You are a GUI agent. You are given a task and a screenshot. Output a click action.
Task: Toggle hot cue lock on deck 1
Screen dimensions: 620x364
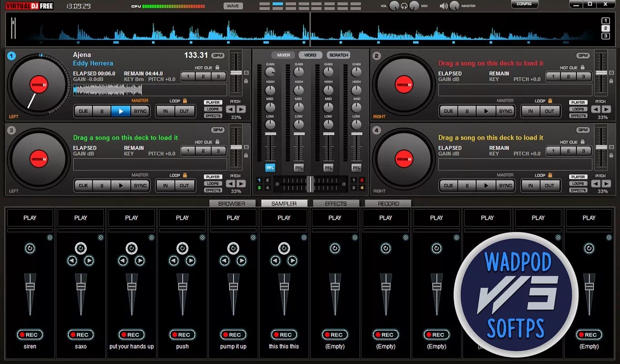pos(217,67)
